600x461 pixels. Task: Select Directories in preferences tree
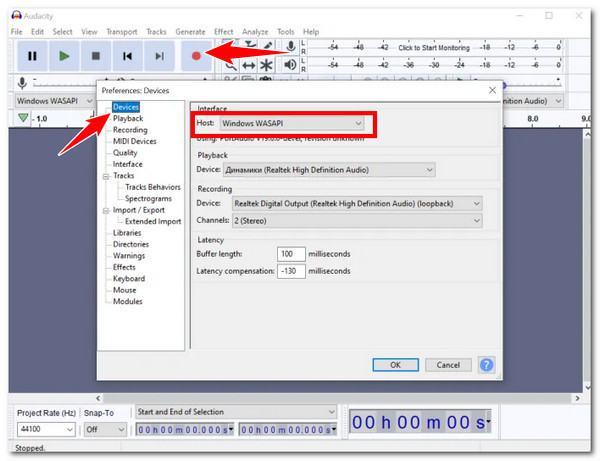pyautogui.click(x=130, y=244)
